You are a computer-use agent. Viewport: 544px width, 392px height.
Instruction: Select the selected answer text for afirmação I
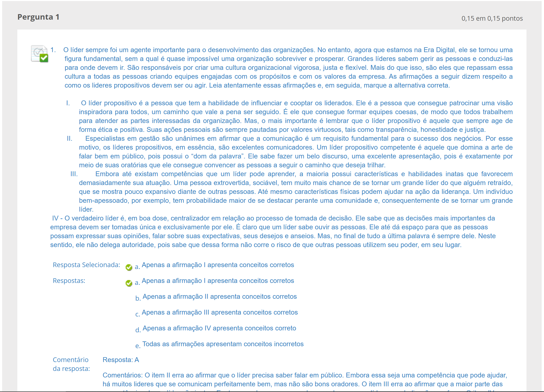(218, 265)
